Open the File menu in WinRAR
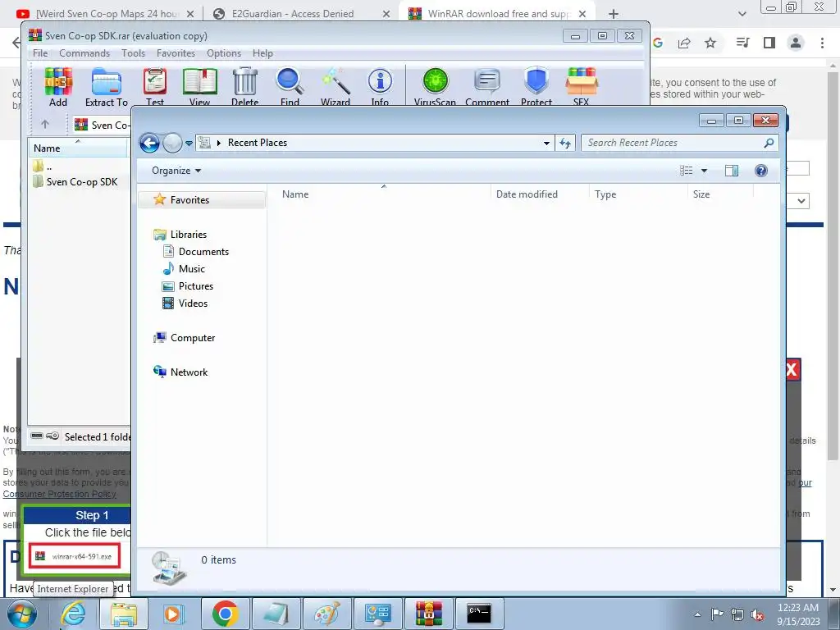Viewport: 840px width, 630px height. (x=40, y=53)
